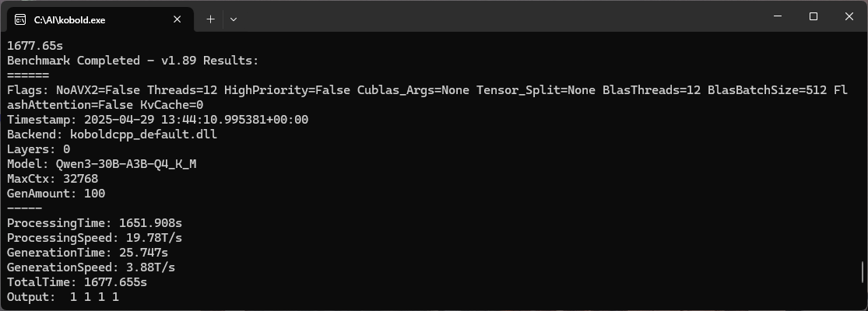Click the command prompt icon in the tab
This screenshot has height=311, width=868.
(x=20, y=20)
